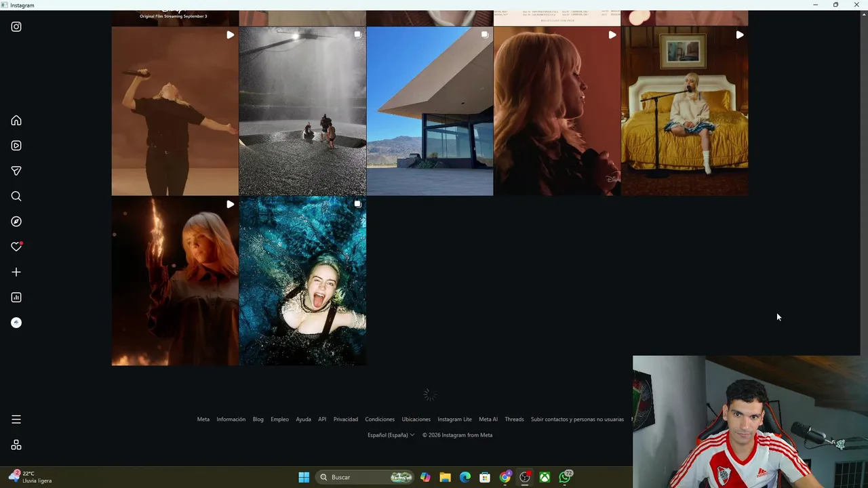The image size is (868, 488).
Task: Switch to Google Chrome in taskbar
Action: coord(505,477)
